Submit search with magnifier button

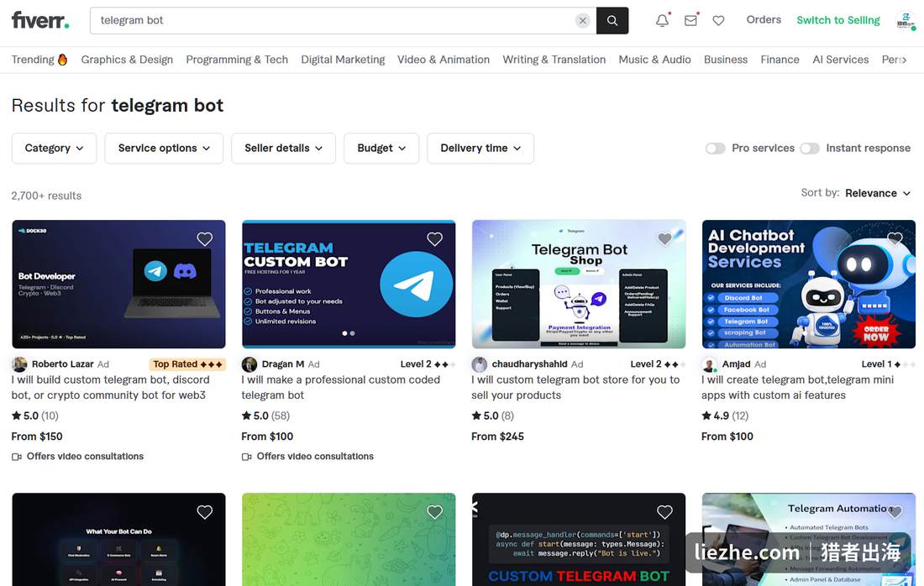click(612, 21)
